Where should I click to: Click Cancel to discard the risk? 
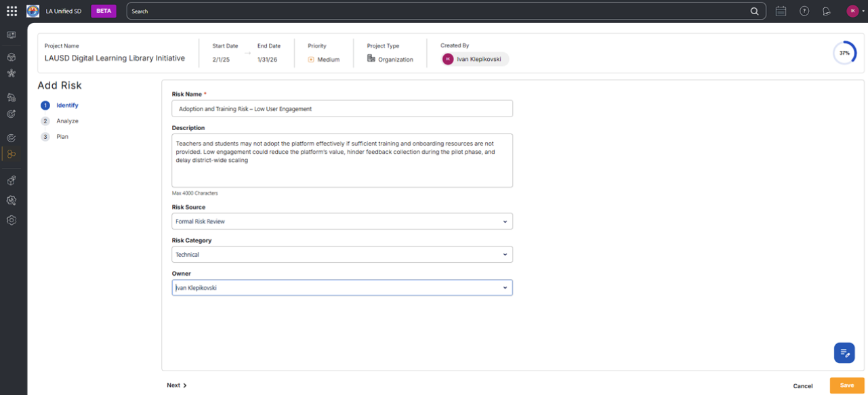(803, 385)
